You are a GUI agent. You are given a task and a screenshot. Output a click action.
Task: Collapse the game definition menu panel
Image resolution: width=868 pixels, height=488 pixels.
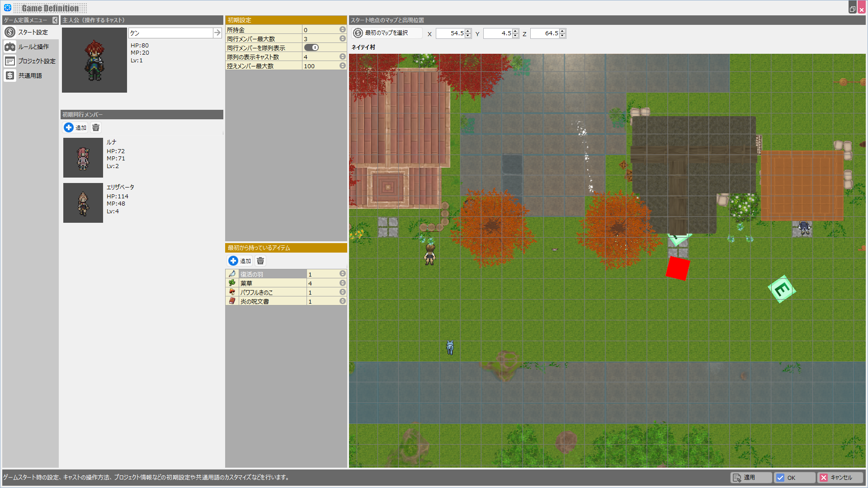point(55,20)
